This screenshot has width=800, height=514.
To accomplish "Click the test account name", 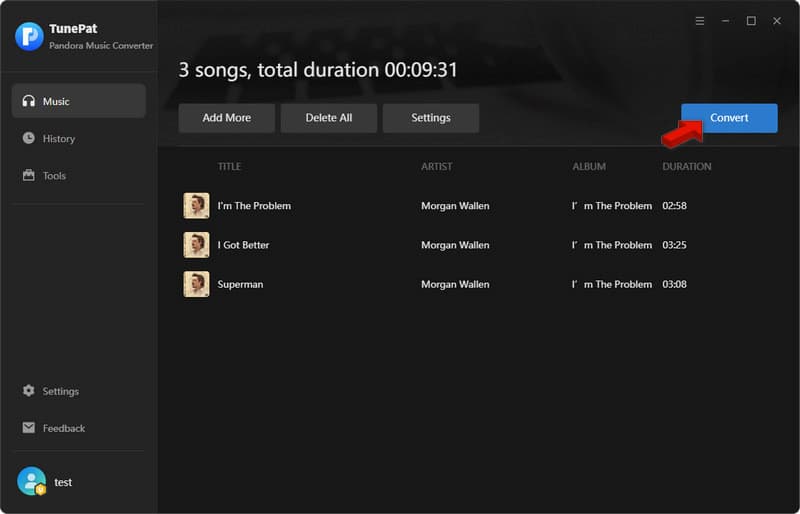I will pos(63,482).
